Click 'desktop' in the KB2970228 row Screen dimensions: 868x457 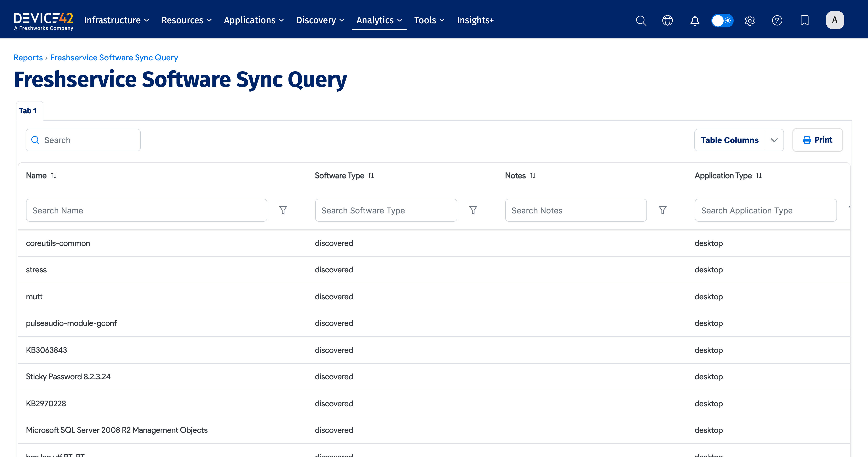click(x=709, y=404)
